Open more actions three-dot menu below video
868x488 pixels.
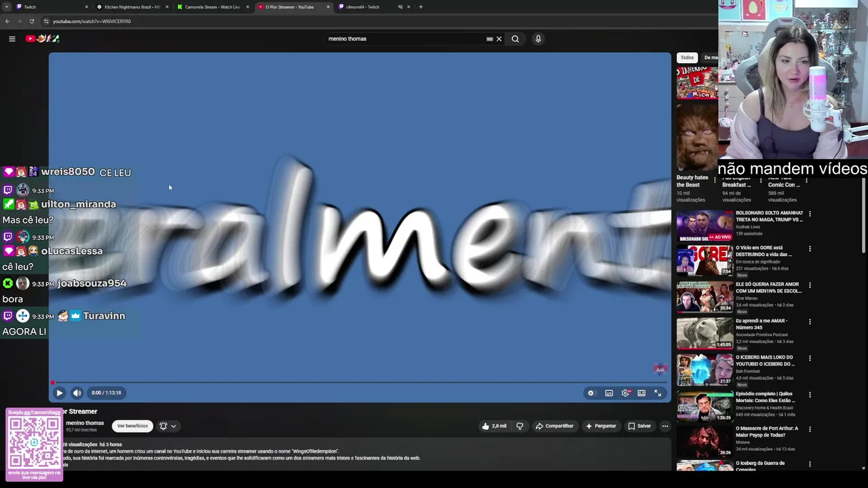pyautogui.click(x=665, y=426)
